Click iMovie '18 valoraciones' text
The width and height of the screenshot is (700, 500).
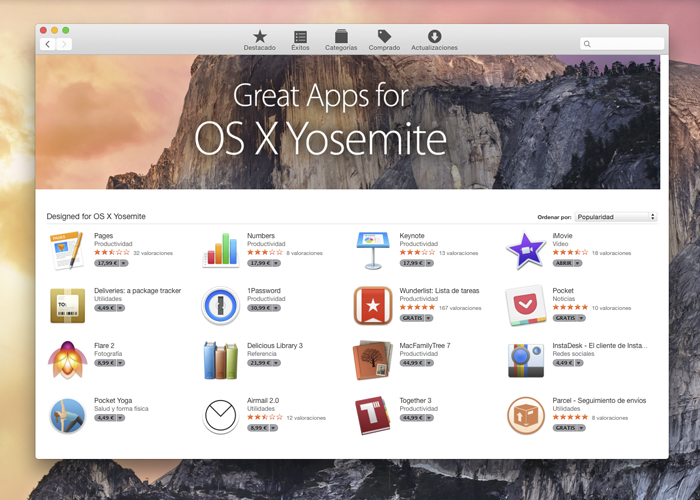(x=612, y=253)
